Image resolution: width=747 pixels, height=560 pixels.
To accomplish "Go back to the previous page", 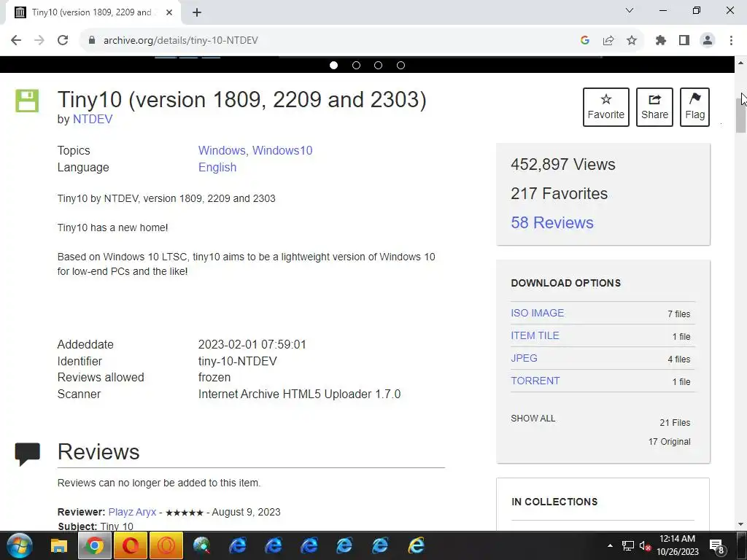I will 16,40.
